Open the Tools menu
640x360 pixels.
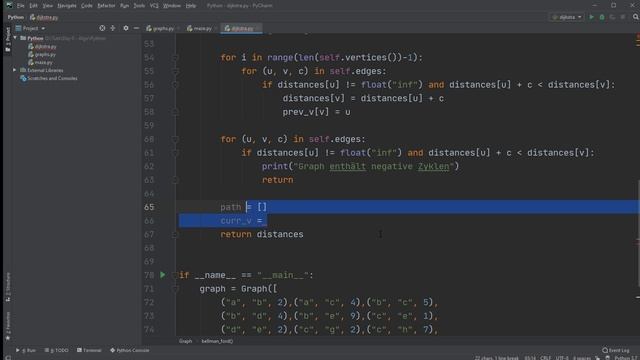tap(139, 6)
